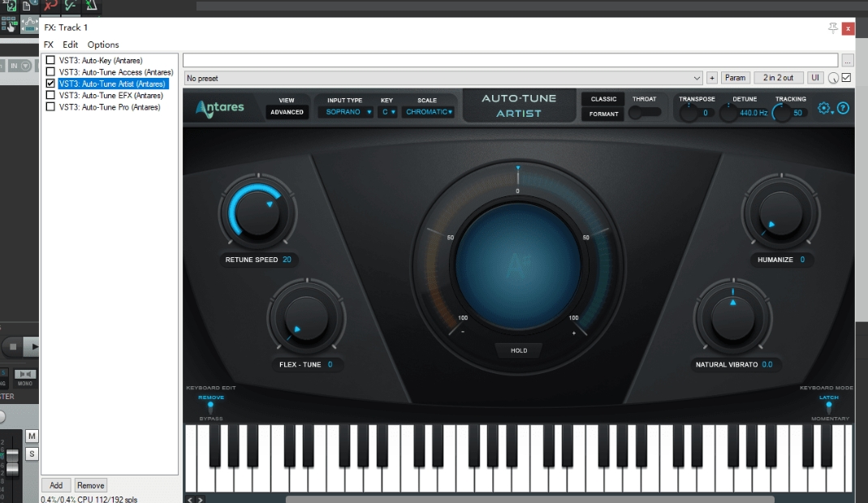The image size is (868, 503).
Task: Click the play button in transport
Action: pyautogui.click(x=32, y=347)
